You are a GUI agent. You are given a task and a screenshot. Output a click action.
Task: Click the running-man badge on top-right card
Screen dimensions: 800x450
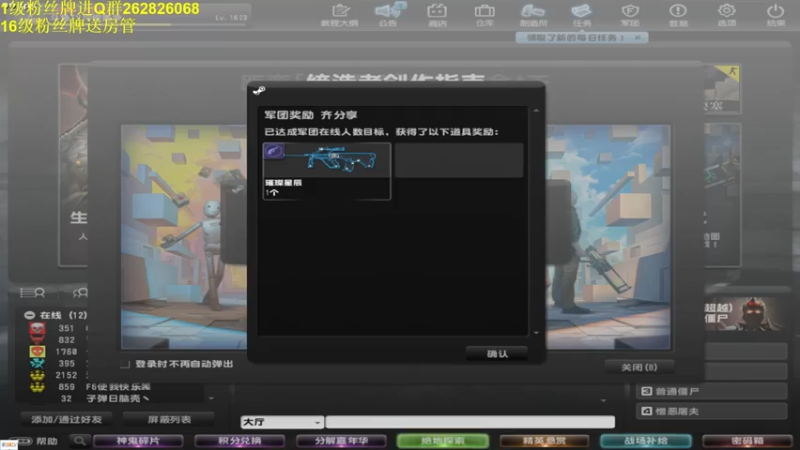click(732, 72)
